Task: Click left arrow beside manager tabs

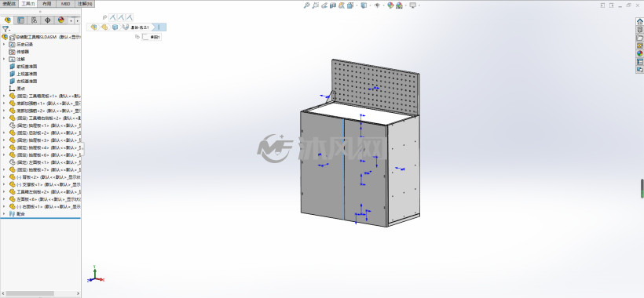Action: pos(71,20)
